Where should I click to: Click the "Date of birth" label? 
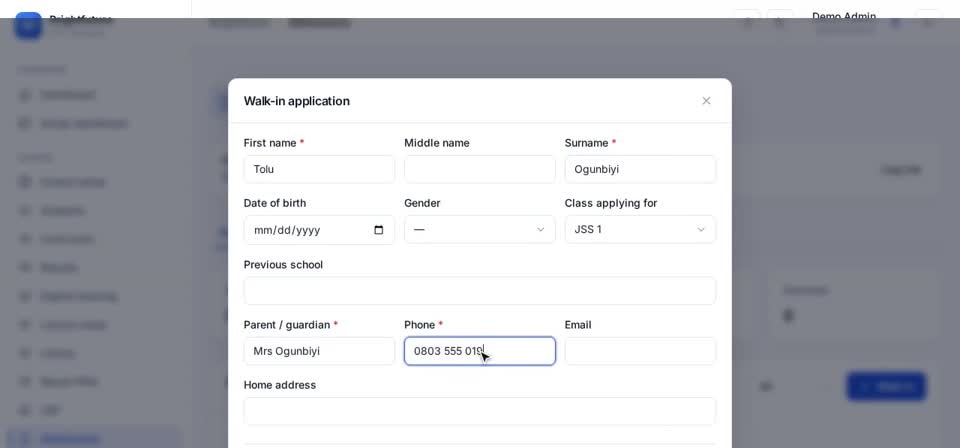pos(275,203)
